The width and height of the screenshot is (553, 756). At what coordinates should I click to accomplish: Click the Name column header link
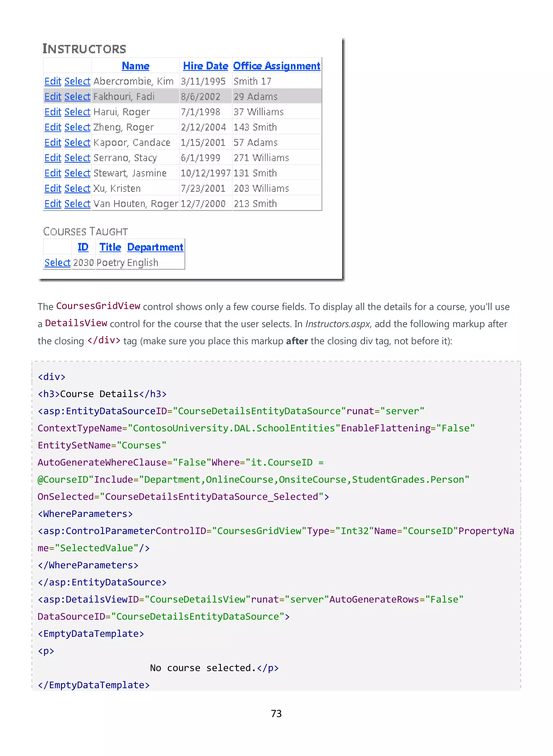pos(136,66)
